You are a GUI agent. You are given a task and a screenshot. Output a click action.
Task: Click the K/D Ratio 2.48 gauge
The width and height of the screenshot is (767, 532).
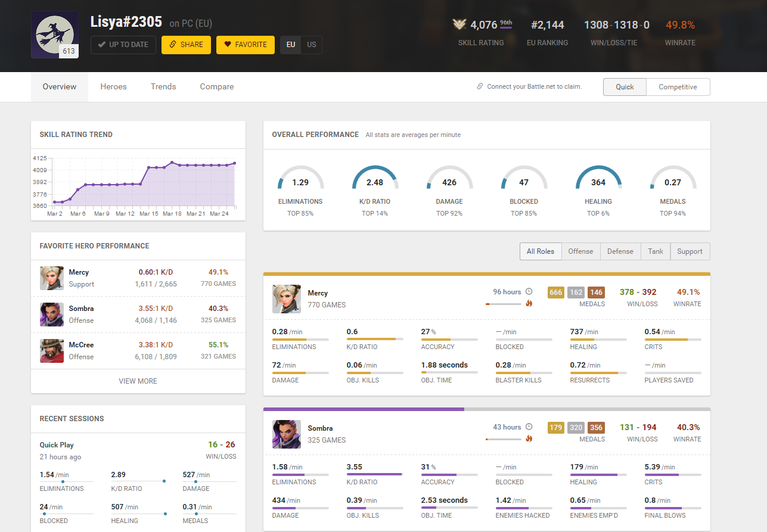click(375, 179)
